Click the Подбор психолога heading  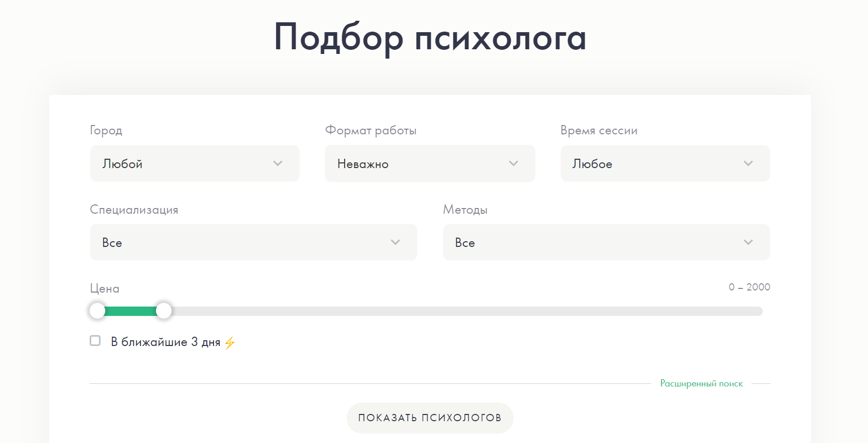pos(430,37)
